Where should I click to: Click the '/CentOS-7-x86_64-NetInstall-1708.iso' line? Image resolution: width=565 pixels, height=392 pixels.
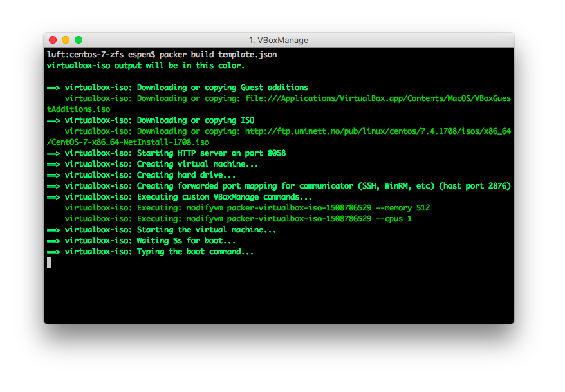[128, 142]
